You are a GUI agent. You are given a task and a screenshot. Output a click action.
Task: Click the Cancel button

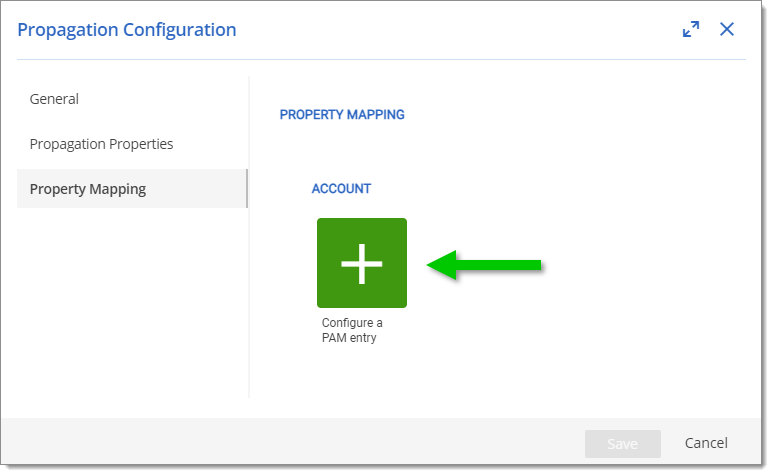pos(706,443)
